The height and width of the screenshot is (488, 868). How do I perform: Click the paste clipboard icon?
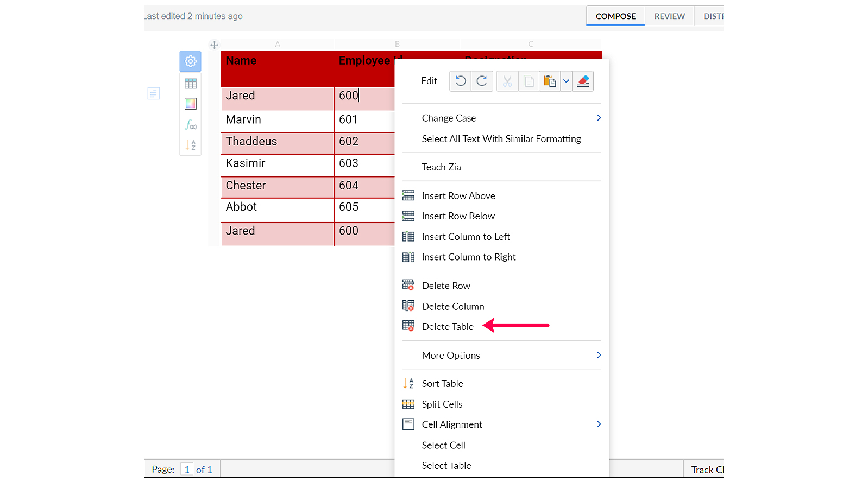click(549, 81)
